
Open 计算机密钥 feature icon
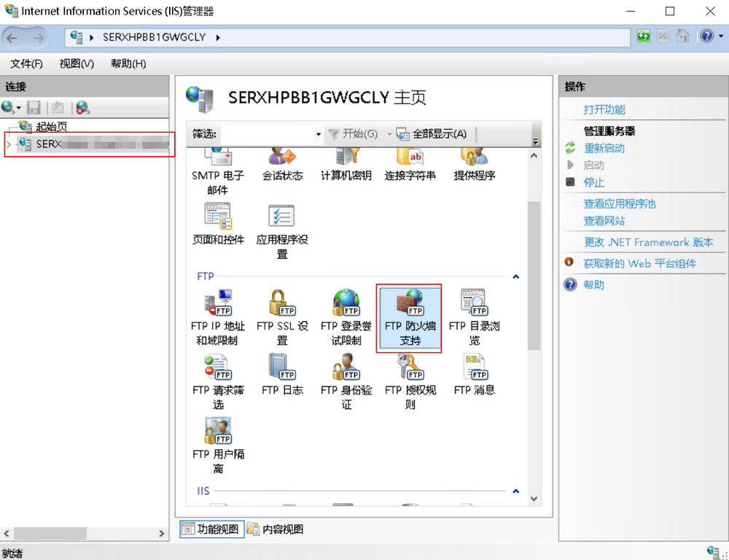pos(346,166)
